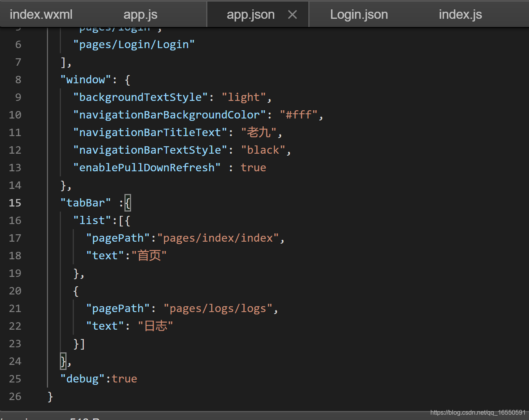
Task: Click the "window" key
Action: click(86, 80)
